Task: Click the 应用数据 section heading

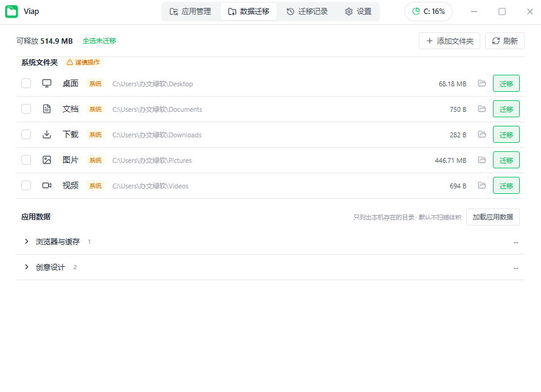Action: tap(36, 217)
